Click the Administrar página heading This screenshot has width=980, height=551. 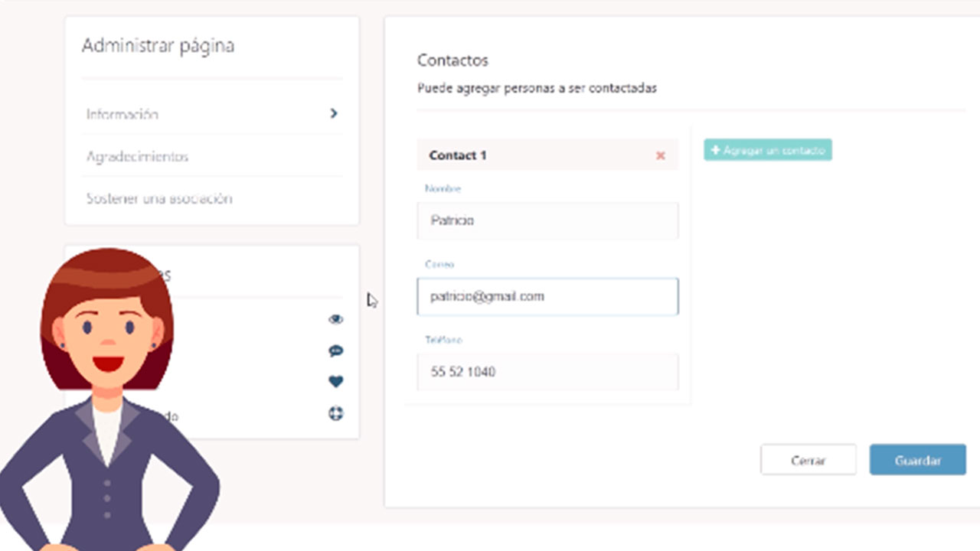point(158,46)
